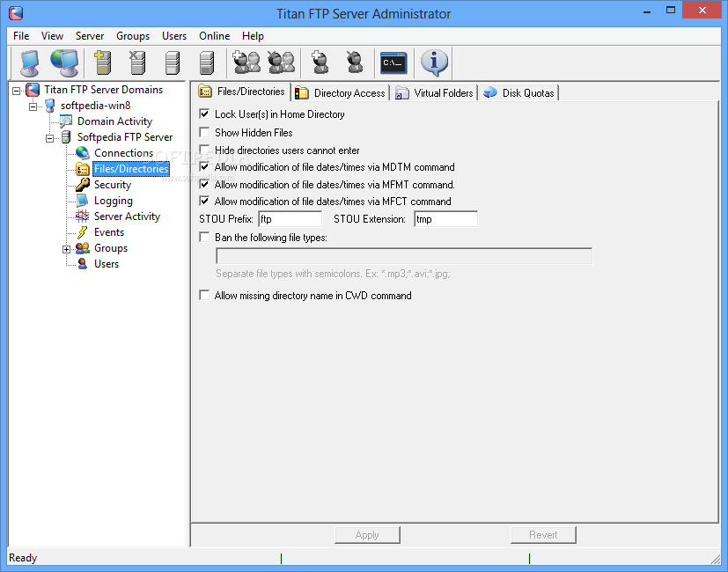Image resolution: width=728 pixels, height=572 pixels.
Task: Click the stop server toolbar icon
Action: pyautogui.click(x=207, y=62)
